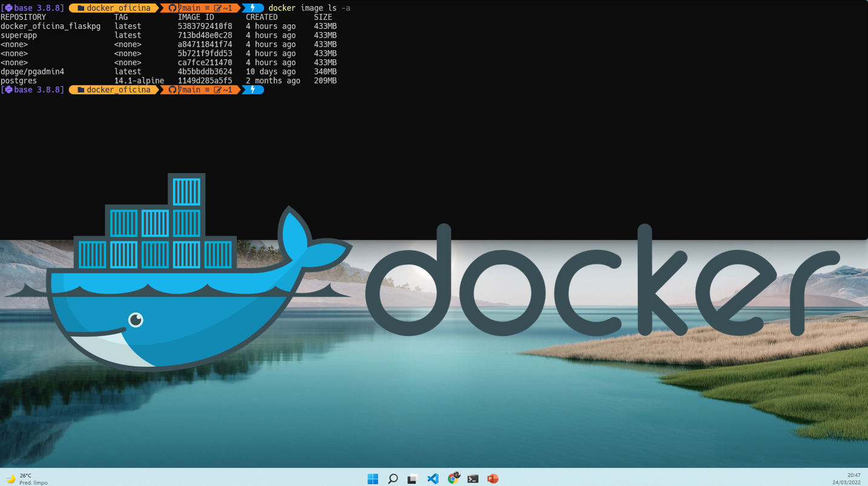Click the Python icon in the base 3.8.8 segment

pos(10,7)
